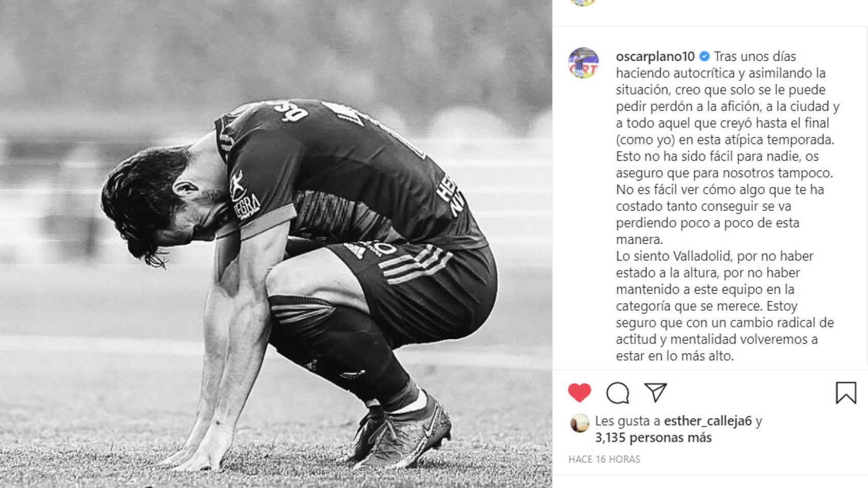
Task: Unlike the post with the red heart
Action: [x=580, y=392]
